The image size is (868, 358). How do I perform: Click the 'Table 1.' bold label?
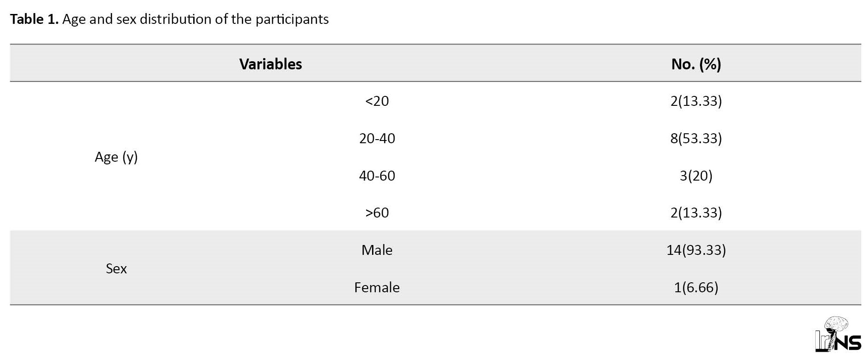(34, 19)
